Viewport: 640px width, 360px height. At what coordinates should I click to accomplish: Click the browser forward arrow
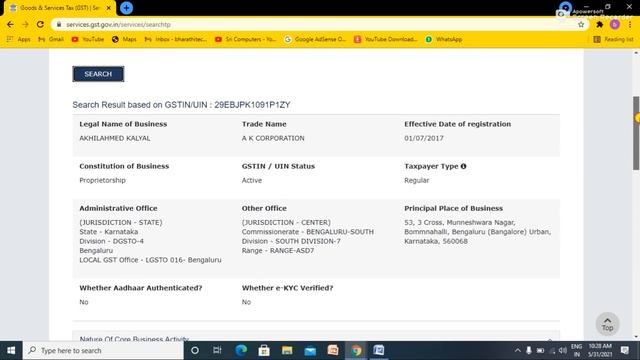25,24
